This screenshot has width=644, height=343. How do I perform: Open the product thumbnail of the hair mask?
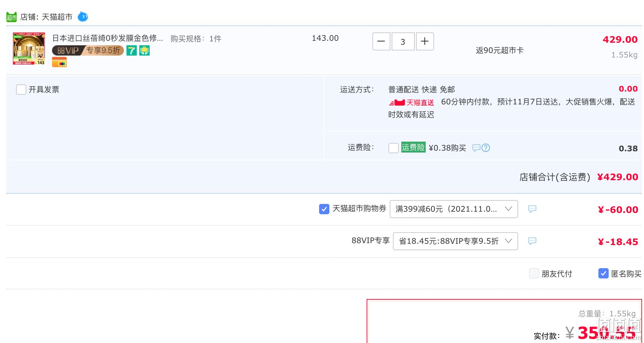pyautogui.click(x=29, y=48)
